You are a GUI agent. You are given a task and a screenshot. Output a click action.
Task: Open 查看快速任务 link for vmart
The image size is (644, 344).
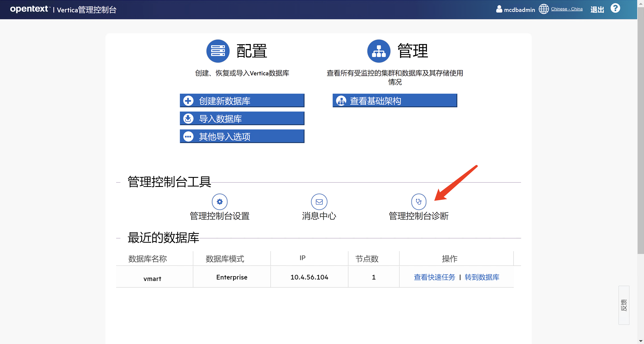(x=434, y=277)
